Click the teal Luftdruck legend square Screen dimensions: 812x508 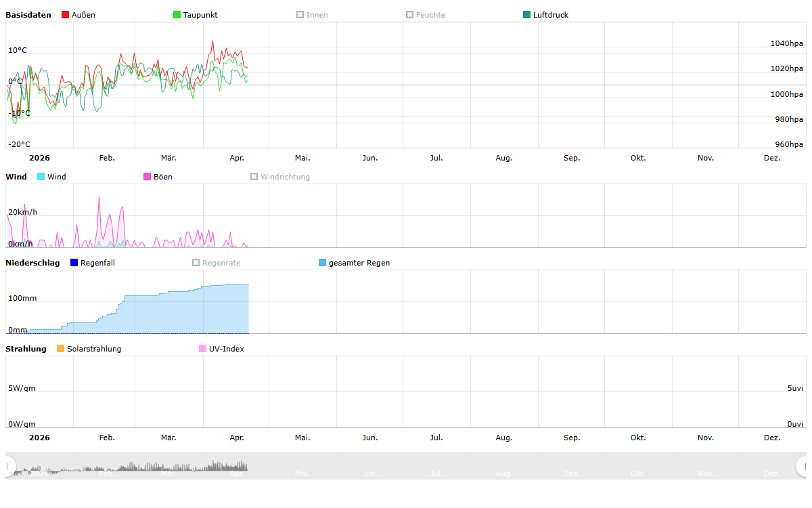527,15
